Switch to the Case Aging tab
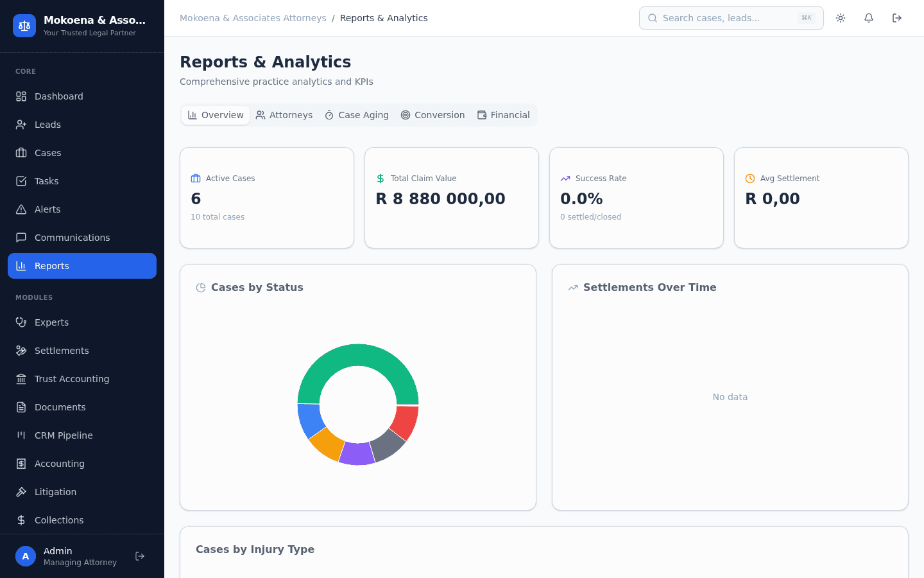The image size is (924, 578). tap(357, 115)
